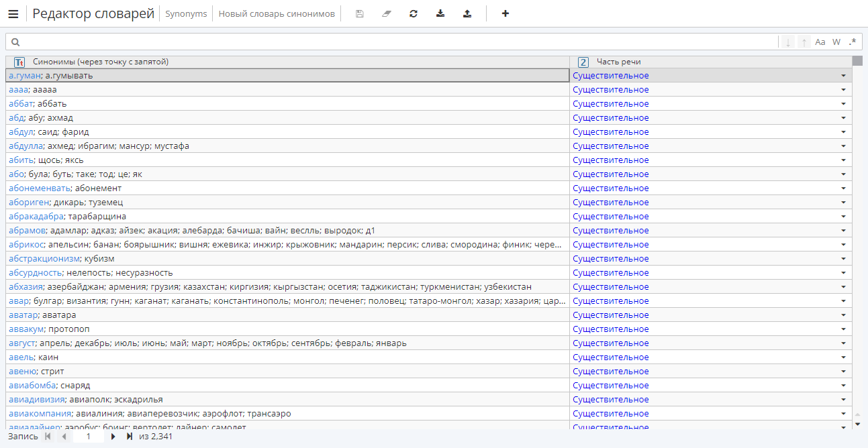Image resolution: width=868 pixels, height=448 pixels.
Task: Refresh the dictionary with reload icon
Action: coord(414,13)
